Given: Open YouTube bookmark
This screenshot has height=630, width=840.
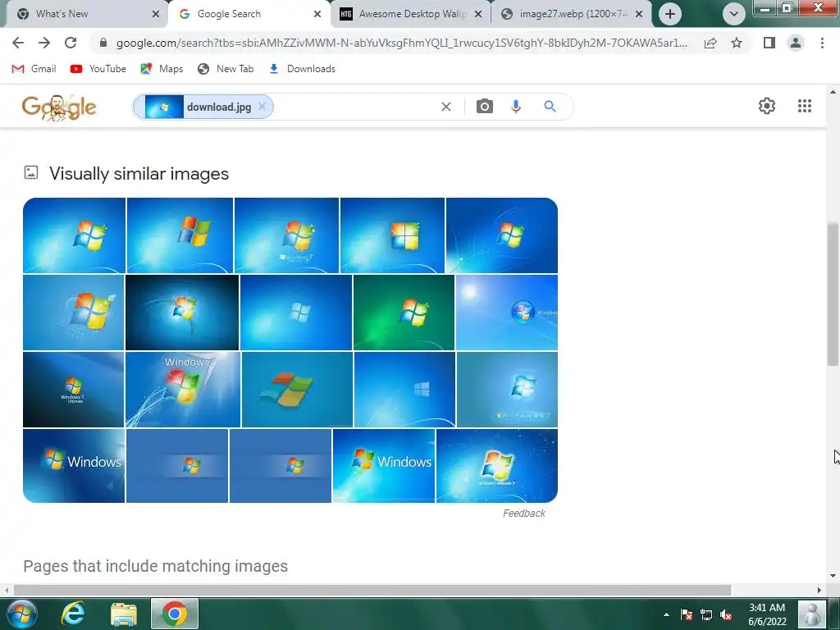Looking at the screenshot, I should (98, 69).
